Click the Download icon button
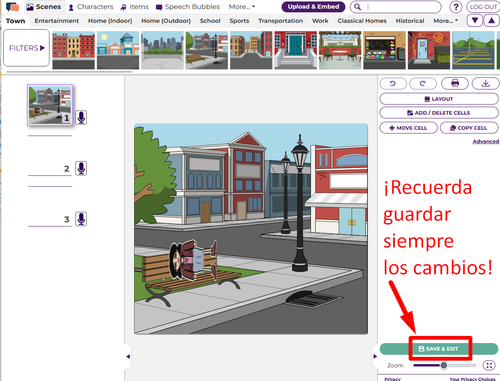 click(x=486, y=83)
